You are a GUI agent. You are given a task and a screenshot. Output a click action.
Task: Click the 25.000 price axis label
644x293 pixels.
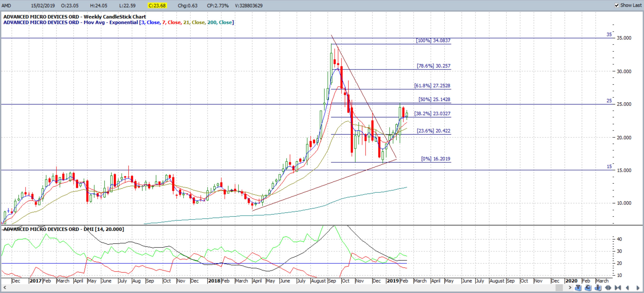click(624, 104)
